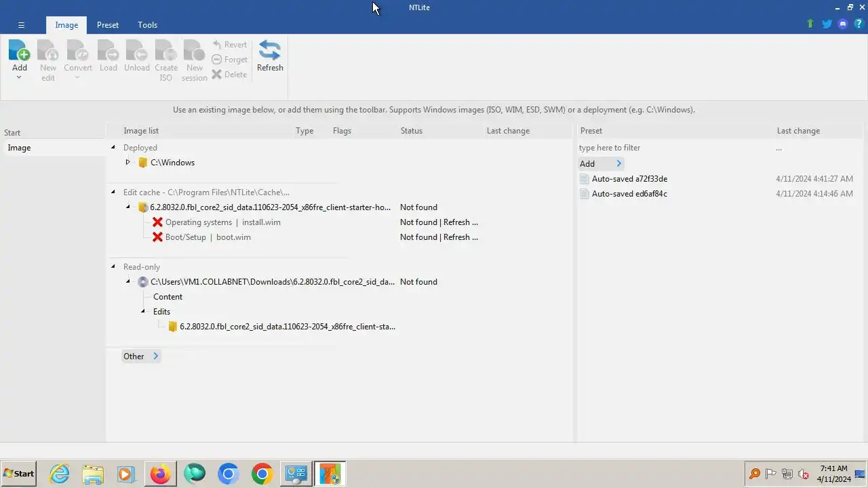Click the muted volume tray icon
Viewport: 868px width, 488px height.
pos(804,474)
